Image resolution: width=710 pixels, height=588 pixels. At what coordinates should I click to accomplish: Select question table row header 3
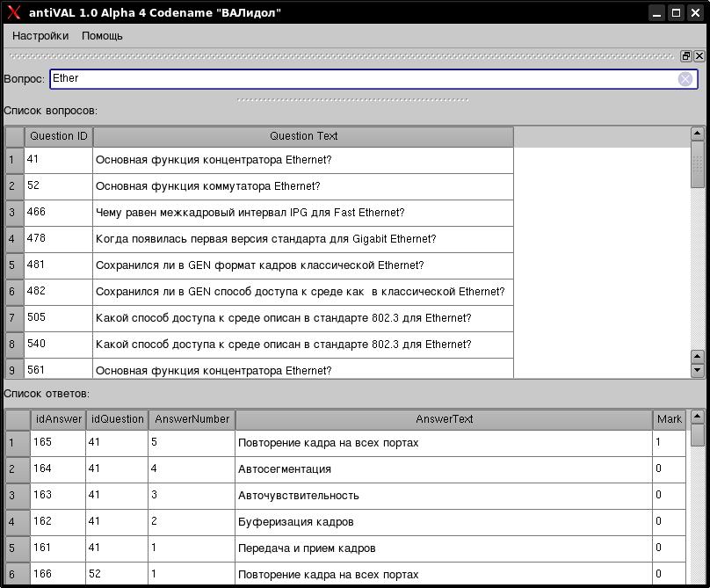(x=14, y=213)
